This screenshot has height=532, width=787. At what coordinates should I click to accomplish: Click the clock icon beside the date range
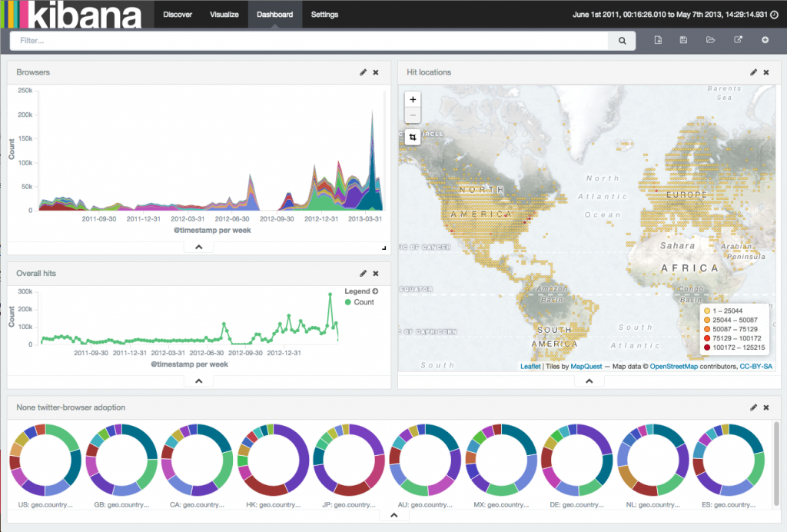[x=775, y=15]
